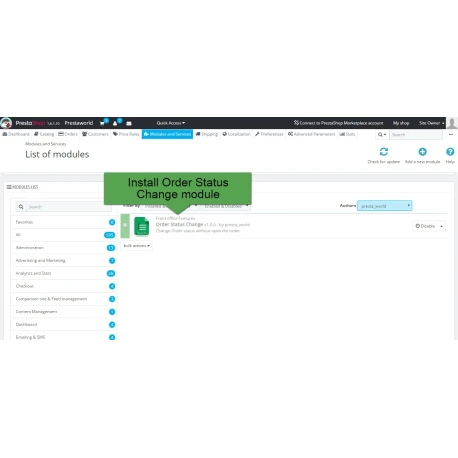Expand the Quick Access dropdown
The image size is (458, 458).
pos(171,123)
